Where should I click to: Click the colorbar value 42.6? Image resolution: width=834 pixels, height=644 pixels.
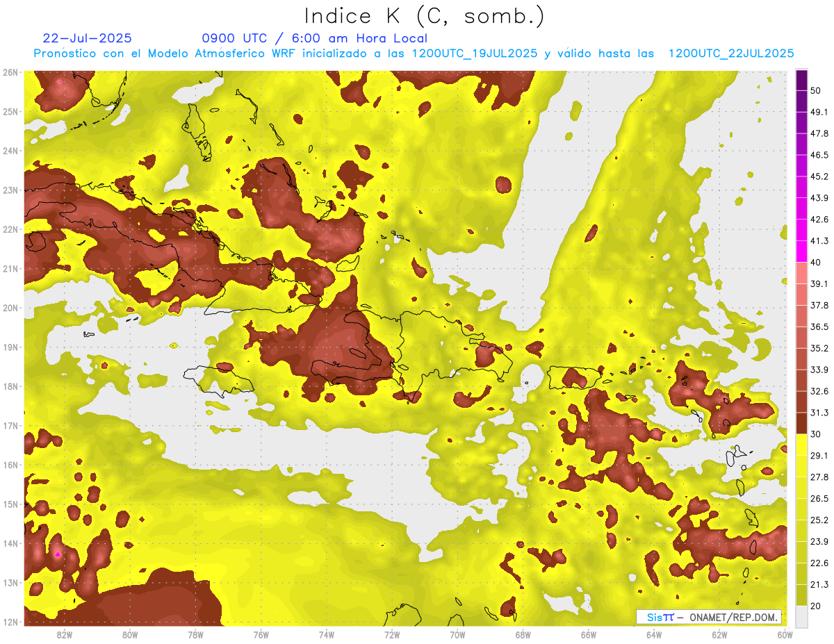pos(819,220)
